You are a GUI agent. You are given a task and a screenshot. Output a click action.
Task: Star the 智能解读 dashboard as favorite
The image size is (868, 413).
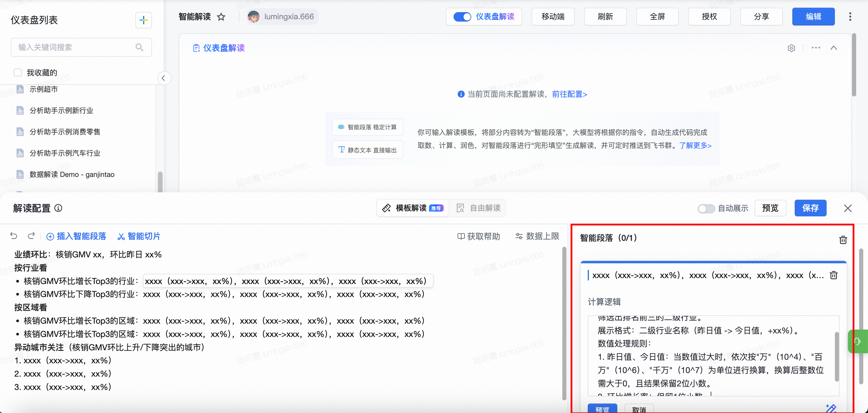pos(221,17)
